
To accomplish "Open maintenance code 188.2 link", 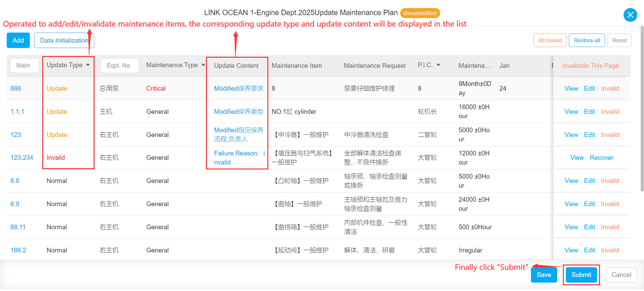I will coord(18,250).
